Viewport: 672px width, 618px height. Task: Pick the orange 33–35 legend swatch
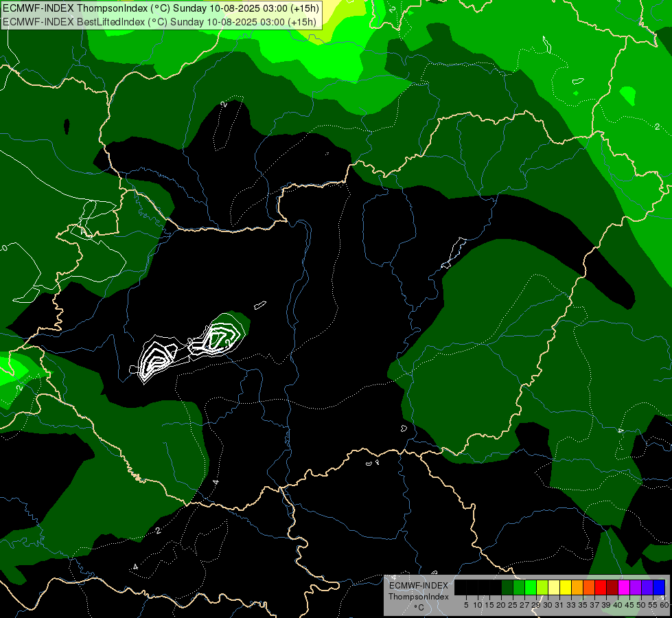coord(577,587)
